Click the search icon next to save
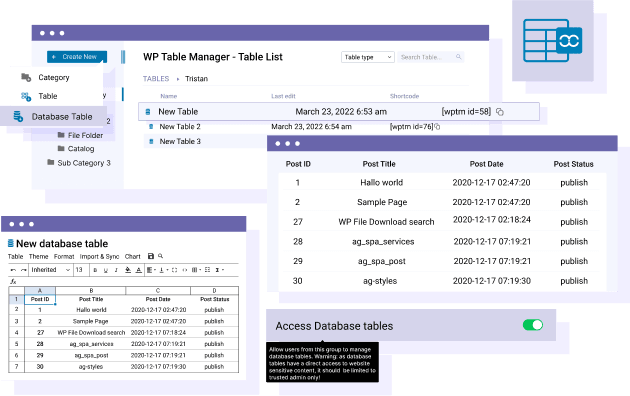 (160, 256)
